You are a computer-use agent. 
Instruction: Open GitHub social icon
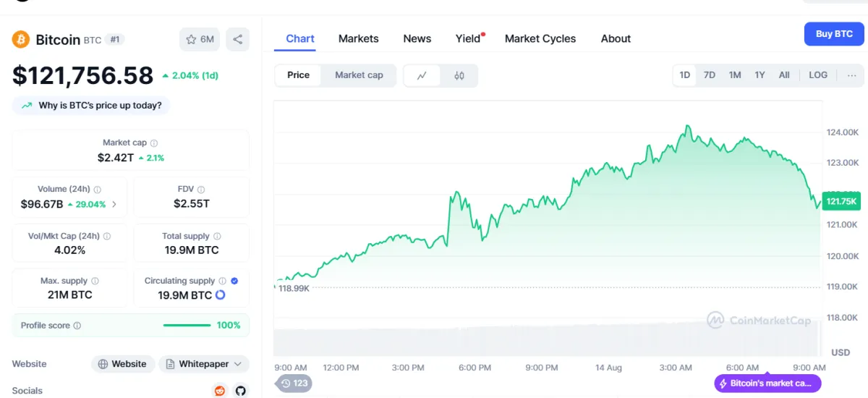[x=241, y=391]
